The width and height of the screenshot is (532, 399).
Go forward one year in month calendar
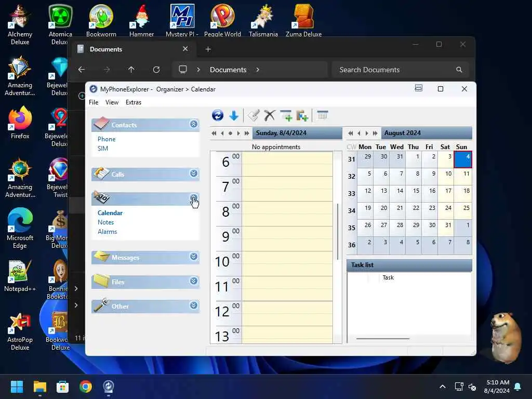[x=375, y=134]
